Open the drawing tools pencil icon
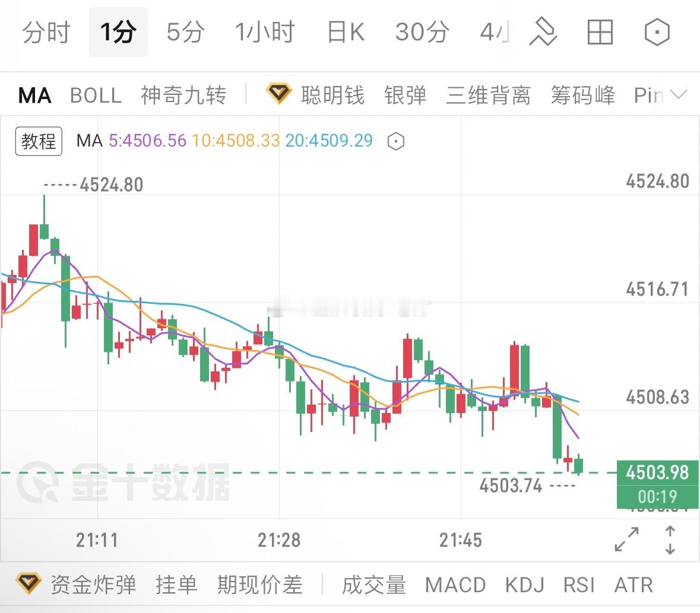The height and width of the screenshot is (613, 700). click(543, 32)
